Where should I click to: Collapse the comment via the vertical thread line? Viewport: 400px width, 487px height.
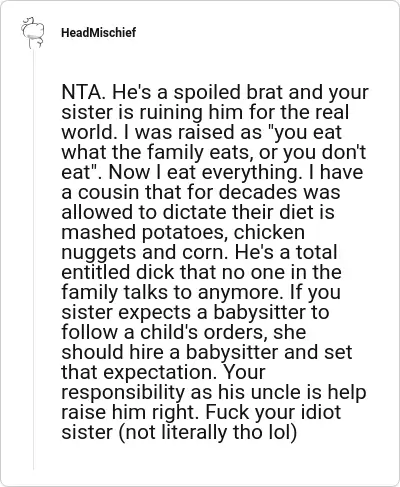pyautogui.click(x=33, y=260)
